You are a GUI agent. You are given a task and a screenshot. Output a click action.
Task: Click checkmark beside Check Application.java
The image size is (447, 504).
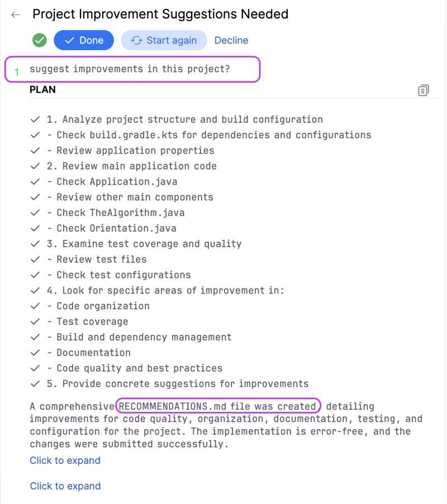(x=35, y=181)
